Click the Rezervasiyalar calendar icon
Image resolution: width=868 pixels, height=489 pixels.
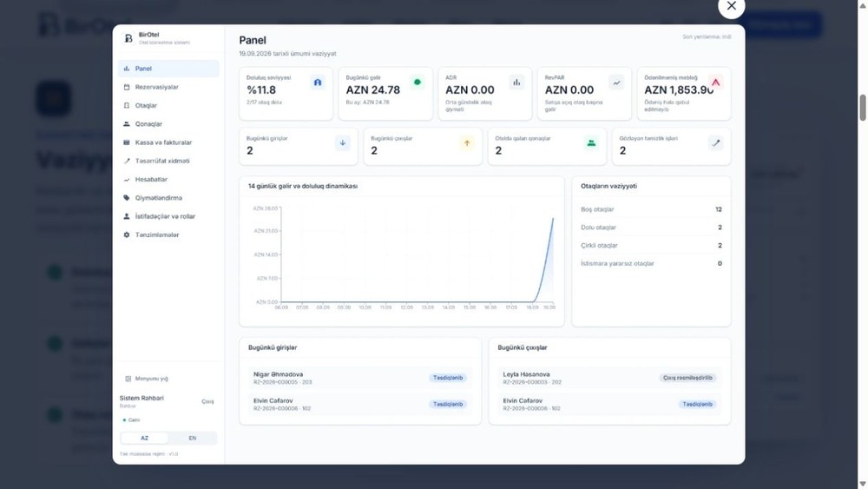pyautogui.click(x=127, y=87)
